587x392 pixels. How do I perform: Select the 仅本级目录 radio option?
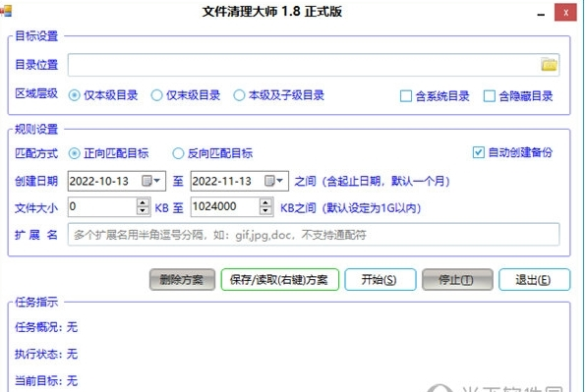pos(103,95)
